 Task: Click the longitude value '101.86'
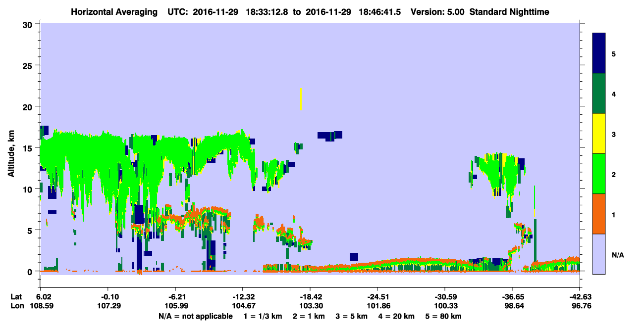click(377, 306)
